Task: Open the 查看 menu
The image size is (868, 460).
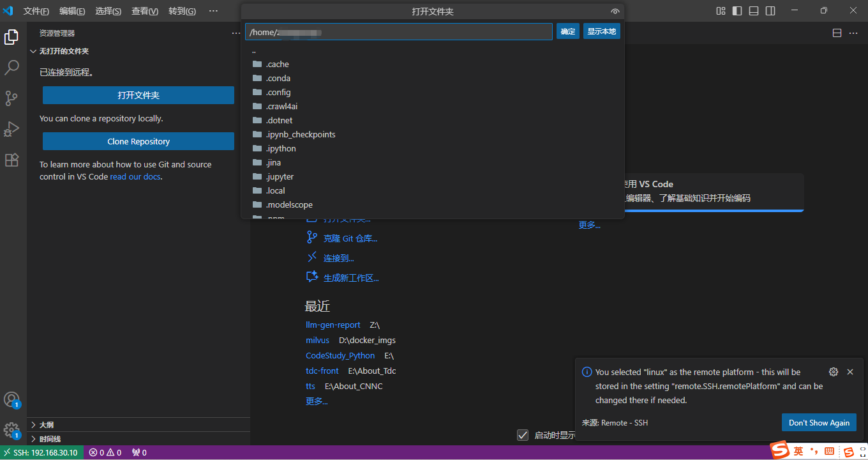Action: [145, 11]
